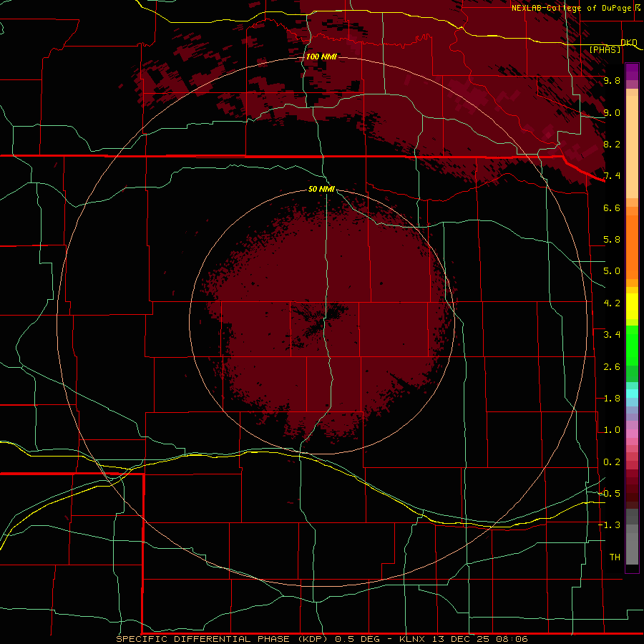The height and width of the screenshot is (644, 644).
Task: Click the 13 DEC 25 date in footer
Action: (462, 639)
